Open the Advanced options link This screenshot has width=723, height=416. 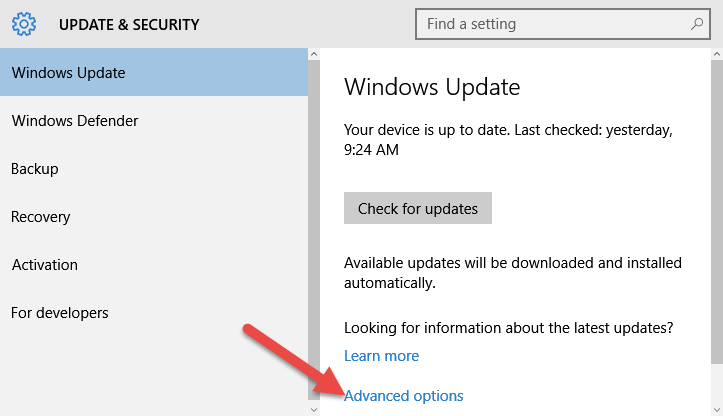click(x=403, y=396)
